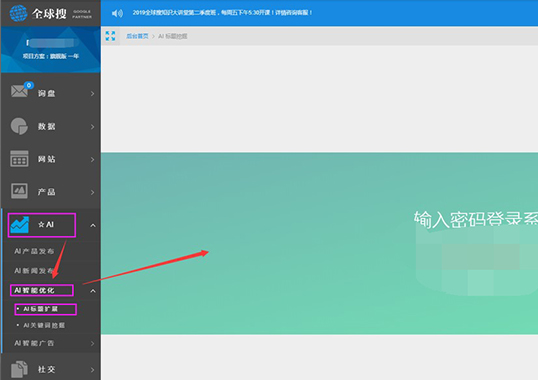Open the 社交 documents icon
This screenshot has width=538, height=380.
point(19,369)
